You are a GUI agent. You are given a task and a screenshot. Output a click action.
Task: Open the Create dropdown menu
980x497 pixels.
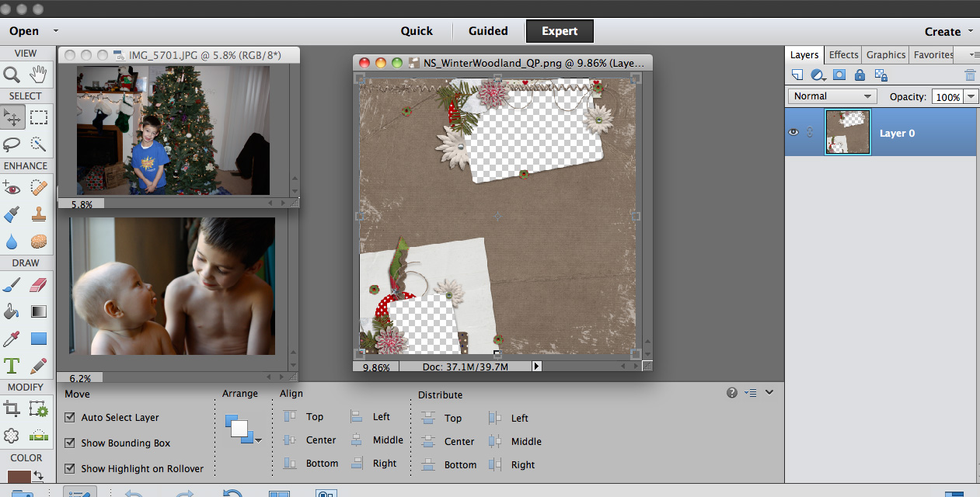[949, 32]
